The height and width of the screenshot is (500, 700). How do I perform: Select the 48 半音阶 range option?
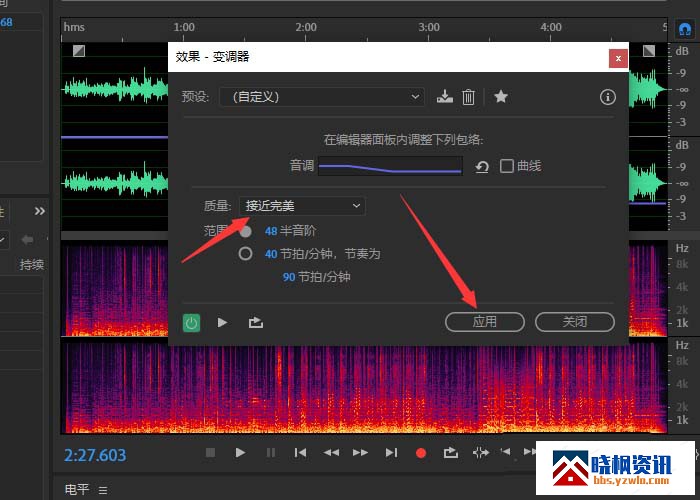pos(245,231)
